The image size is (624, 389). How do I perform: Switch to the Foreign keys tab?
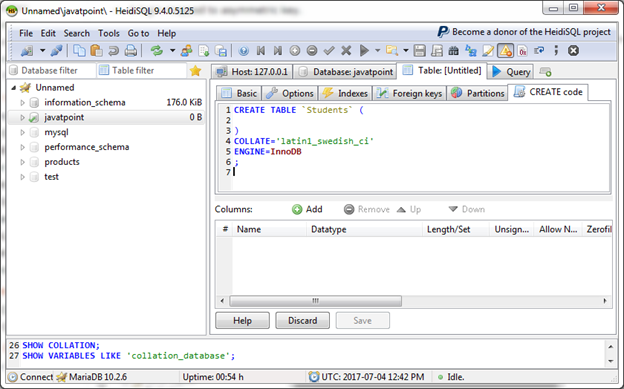click(x=410, y=93)
